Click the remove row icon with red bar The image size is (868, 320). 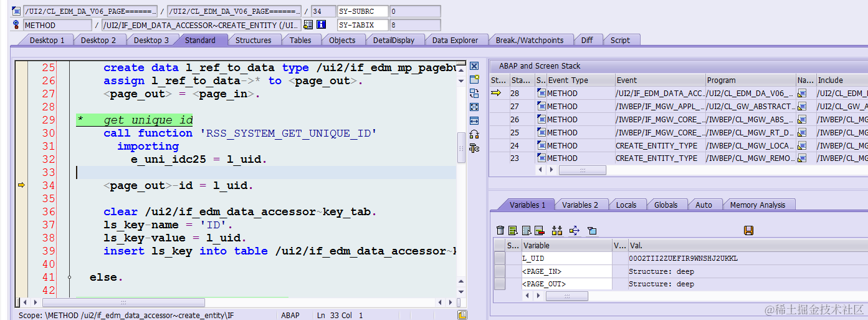[x=540, y=231]
